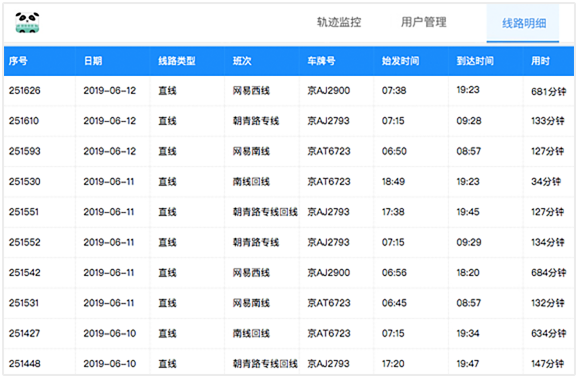This screenshot has width=578, height=378.
Task: Click arrival time 09:28
Action: 469,121
